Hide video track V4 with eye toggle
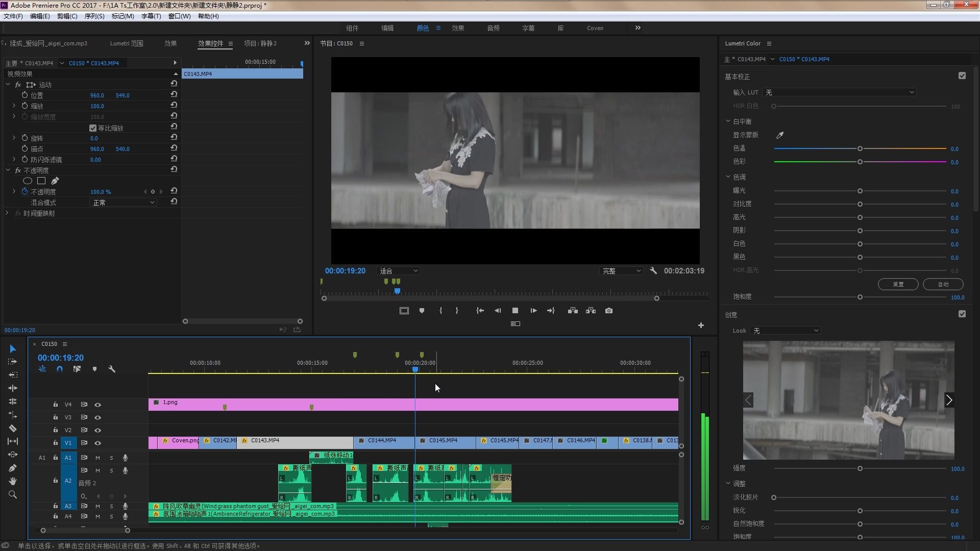Viewport: 980px width, 551px height. click(x=97, y=405)
